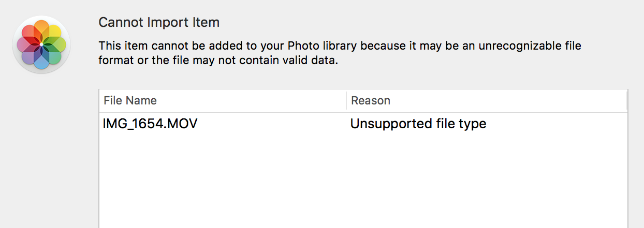The width and height of the screenshot is (644, 228).
Task: Click the "This item cannot be added" message line
Action: pos(340,45)
